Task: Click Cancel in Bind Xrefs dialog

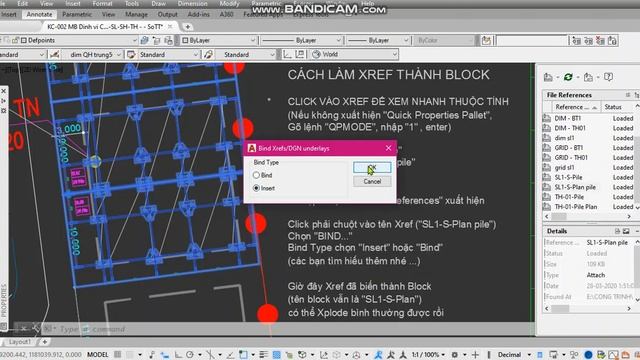Action: point(372,182)
